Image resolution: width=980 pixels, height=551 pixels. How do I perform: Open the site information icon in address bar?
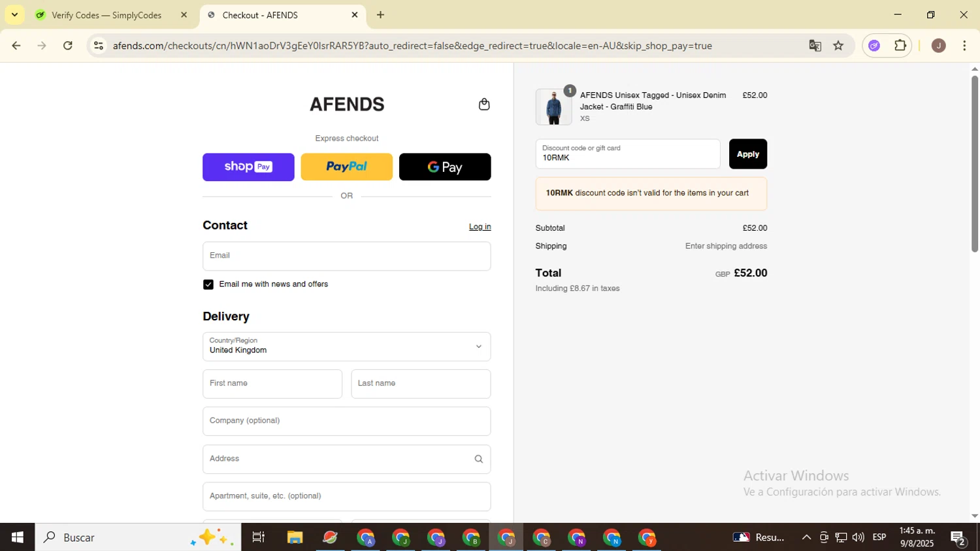coord(99,46)
